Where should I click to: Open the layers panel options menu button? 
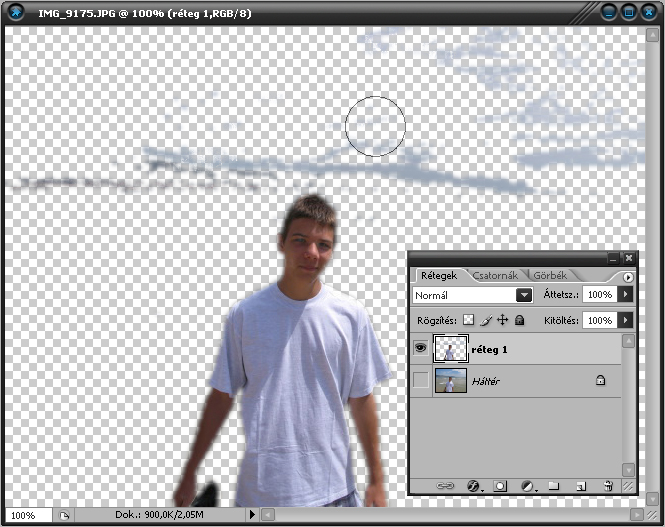point(628,277)
